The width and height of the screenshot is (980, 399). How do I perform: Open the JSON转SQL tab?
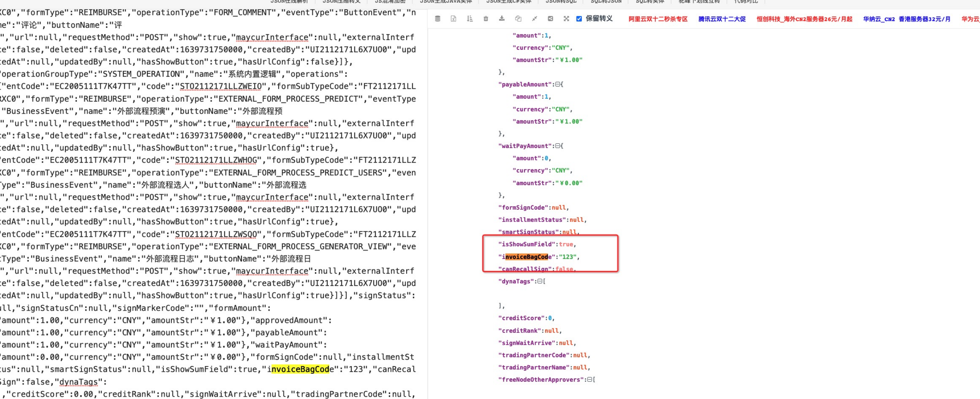pos(561,2)
